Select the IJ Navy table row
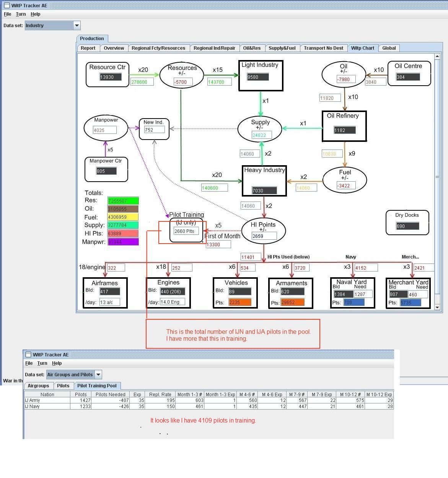This screenshot has width=448, height=478. (209, 406)
